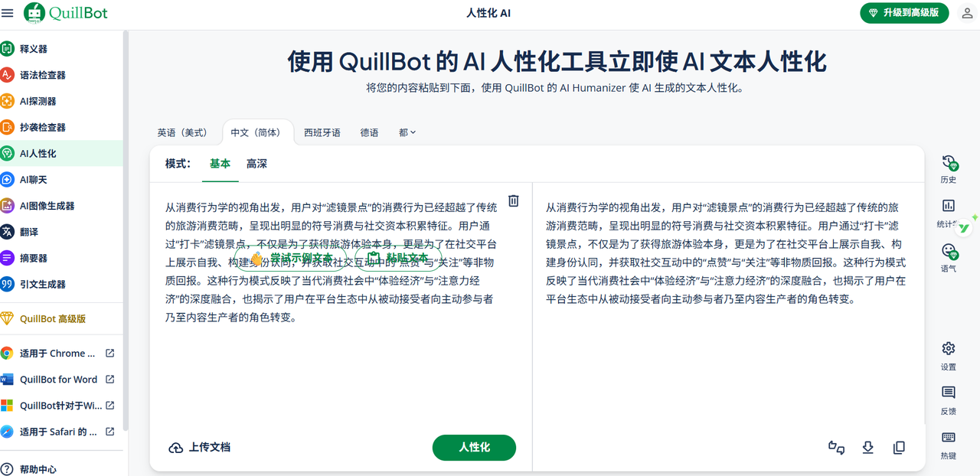Screen dimensions: 980x476
Task: Click 升级到高级版 upgrade button
Action: coord(904,13)
